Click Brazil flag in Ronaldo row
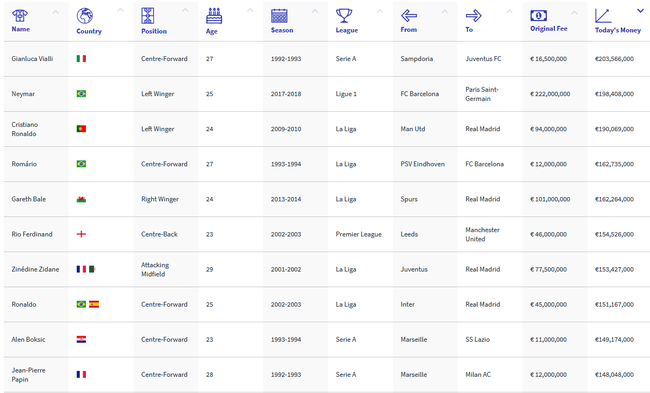This screenshot has height=393, width=650. click(81, 304)
